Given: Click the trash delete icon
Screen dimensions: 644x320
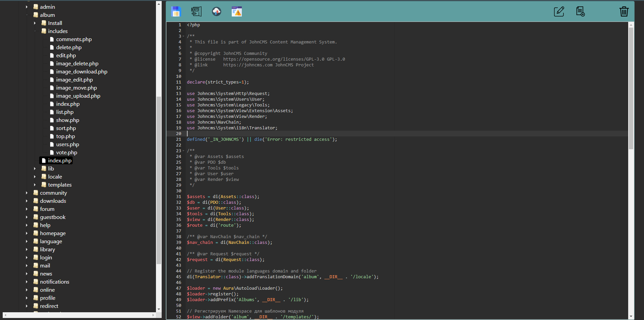Looking at the screenshot, I should pos(624,12).
